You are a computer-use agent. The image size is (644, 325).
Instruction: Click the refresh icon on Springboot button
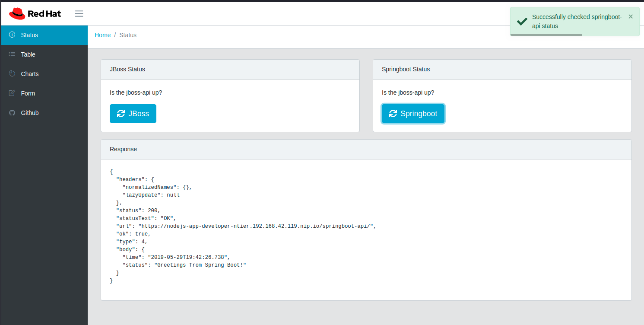point(393,113)
